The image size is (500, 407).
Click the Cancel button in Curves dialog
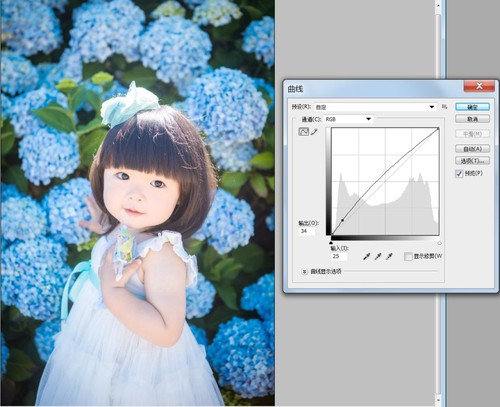(472, 119)
